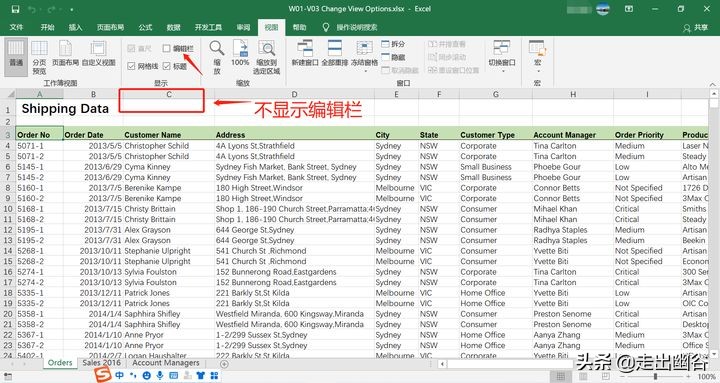Click the Save icon in quick access toolbar
720x383 pixels.
[15, 9]
